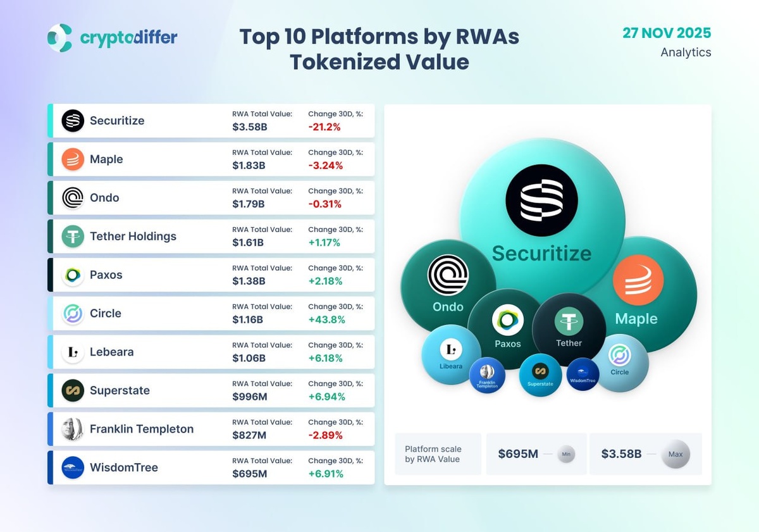759x532 pixels.
Task: Click the Securitize logo in the list
Action: [x=73, y=121]
